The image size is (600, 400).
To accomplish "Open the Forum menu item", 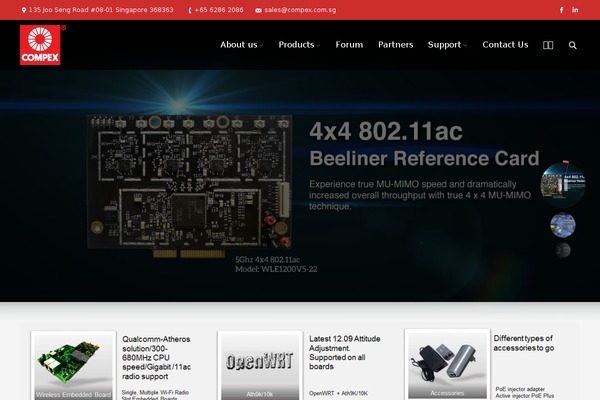I will [349, 45].
